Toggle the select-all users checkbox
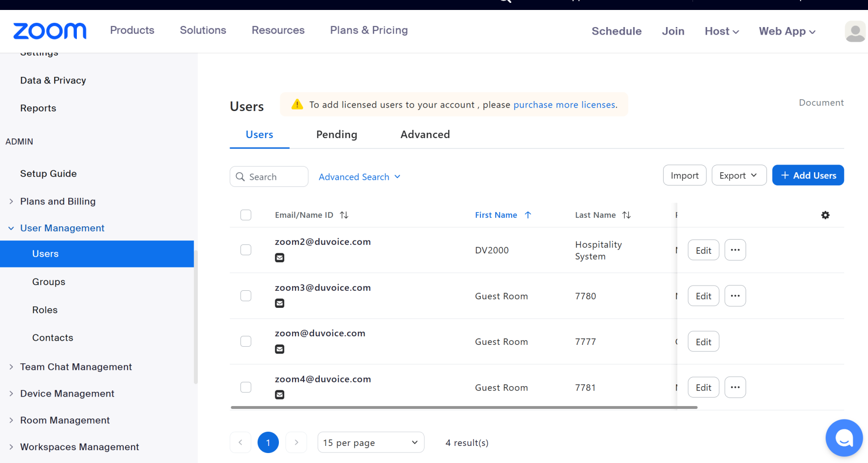This screenshot has width=868, height=463. coord(246,215)
